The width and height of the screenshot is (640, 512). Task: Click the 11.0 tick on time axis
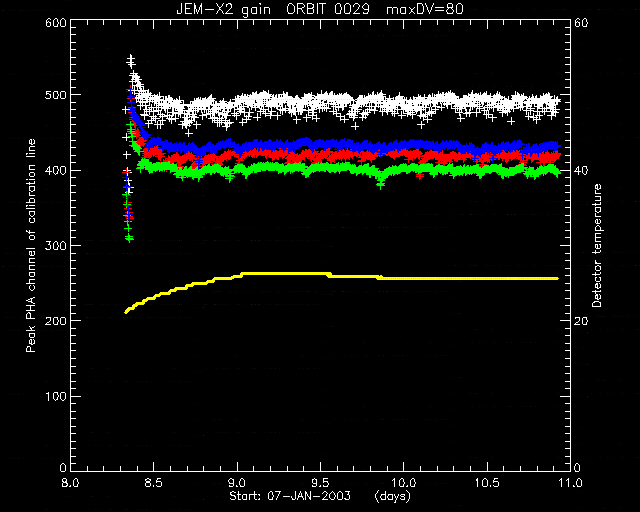570,483
